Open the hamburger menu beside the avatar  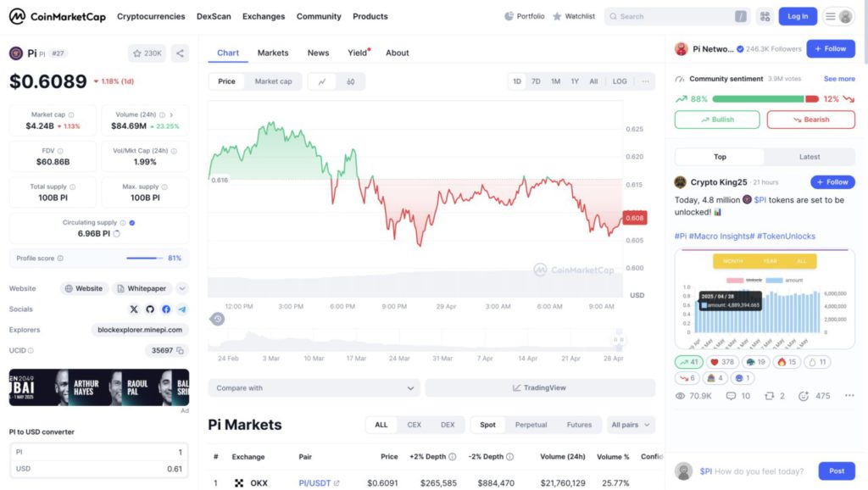coord(831,17)
